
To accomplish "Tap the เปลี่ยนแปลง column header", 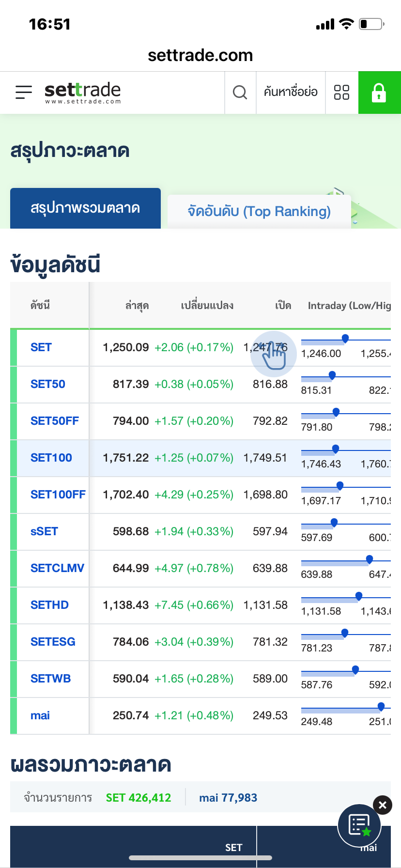I will pos(207,306).
